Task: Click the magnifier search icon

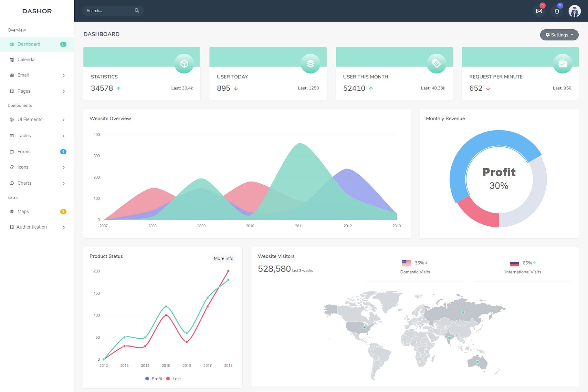Action: pyautogui.click(x=137, y=11)
